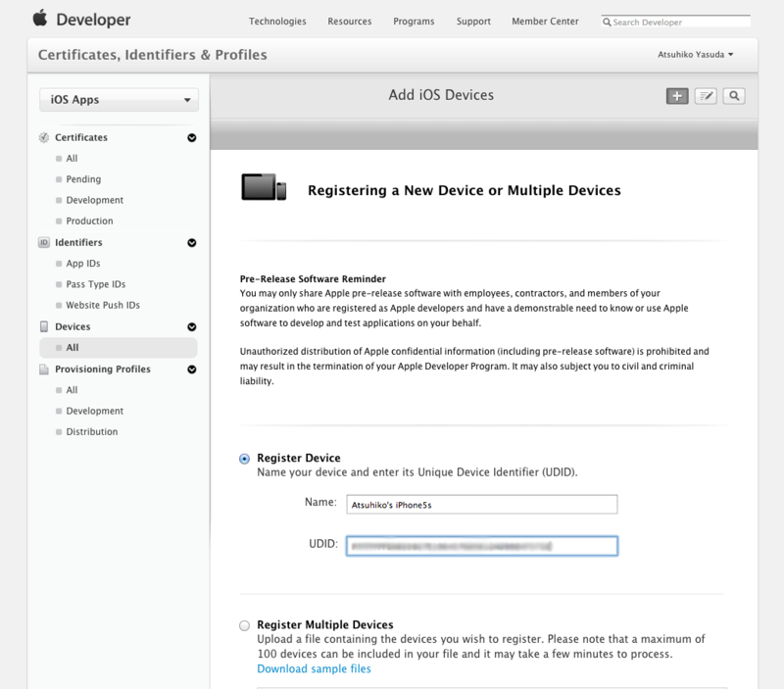Click the Search Developer field
This screenshot has width=784, height=689.
click(676, 22)
